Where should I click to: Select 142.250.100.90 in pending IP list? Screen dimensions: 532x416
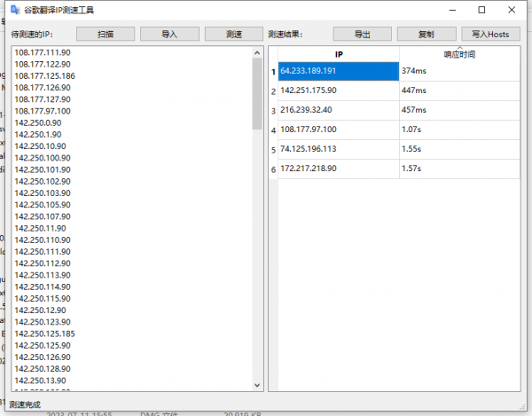pos(43,158)
